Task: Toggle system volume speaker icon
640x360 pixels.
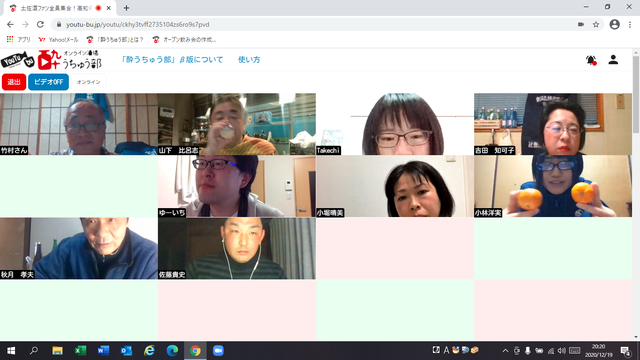Action: [x=562, y=351]
